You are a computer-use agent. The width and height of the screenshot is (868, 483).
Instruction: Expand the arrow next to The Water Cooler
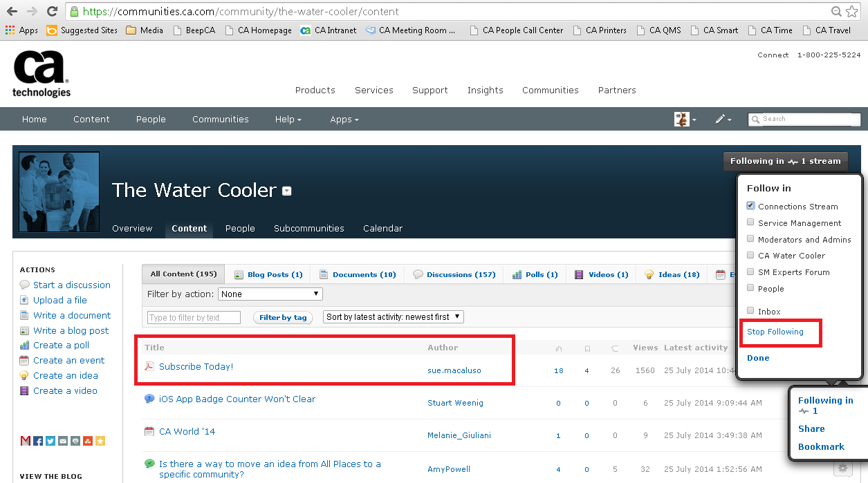coord(287,191)
